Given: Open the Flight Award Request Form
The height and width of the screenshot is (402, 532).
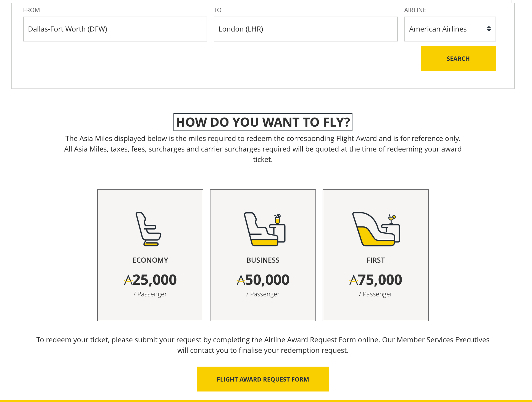Looking at the screenshot, I should point(263,379).
